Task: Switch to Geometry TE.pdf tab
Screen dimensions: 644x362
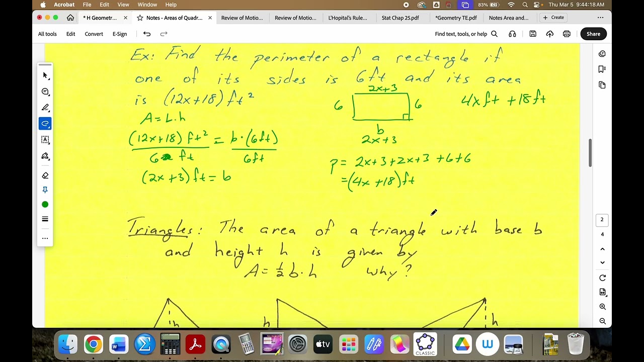Action: [x=456, y=18]
